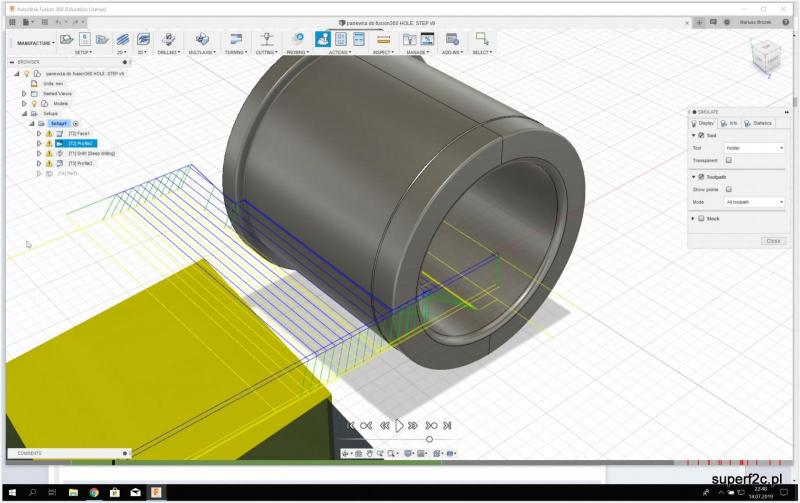Enable the Transparent tool checkbox
This screenshot has width=800, height=503.
[728, 160]
